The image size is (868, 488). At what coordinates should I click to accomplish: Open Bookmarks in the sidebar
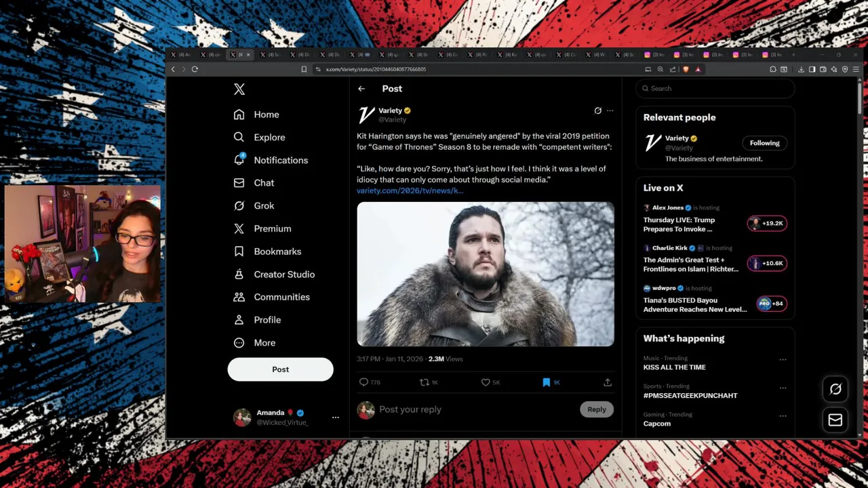[x=267, y=251]
